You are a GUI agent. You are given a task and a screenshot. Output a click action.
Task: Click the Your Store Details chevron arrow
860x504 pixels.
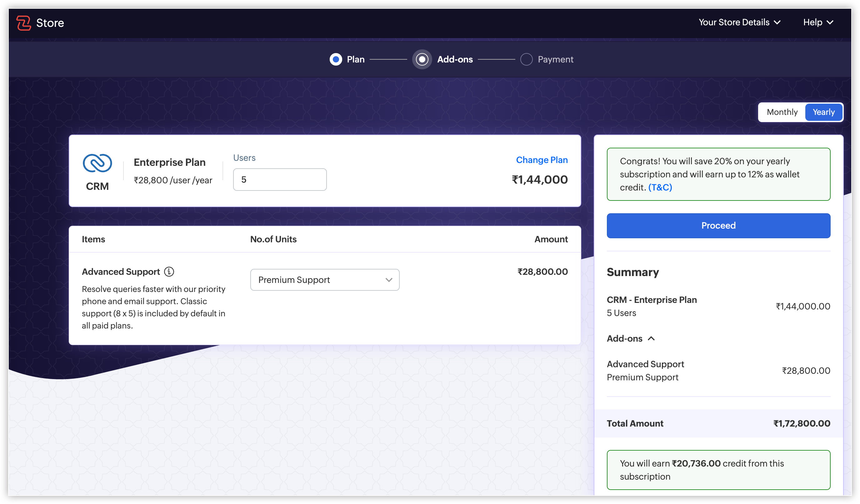(777, 22)
